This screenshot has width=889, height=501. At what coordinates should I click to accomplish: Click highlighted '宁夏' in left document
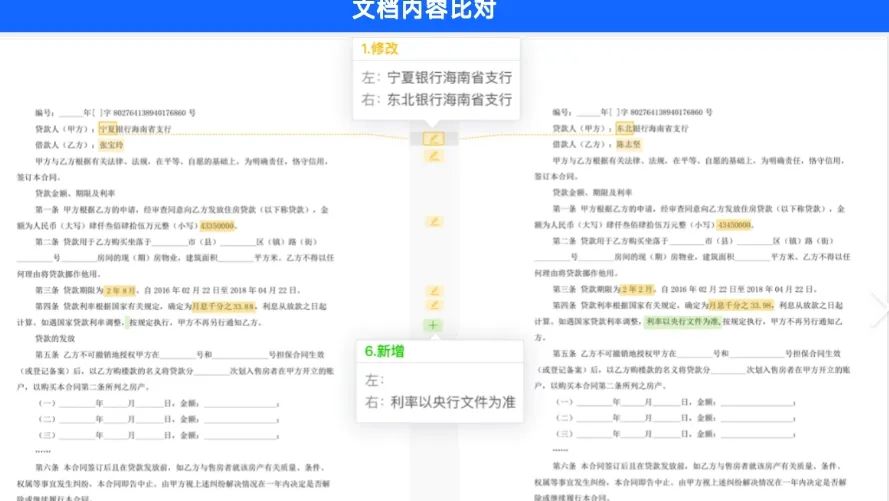(107, 129)
